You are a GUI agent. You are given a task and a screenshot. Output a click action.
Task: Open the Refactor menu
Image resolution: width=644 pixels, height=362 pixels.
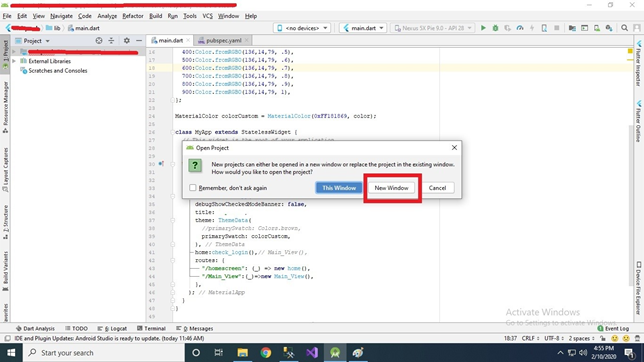(x=133, y=16)
